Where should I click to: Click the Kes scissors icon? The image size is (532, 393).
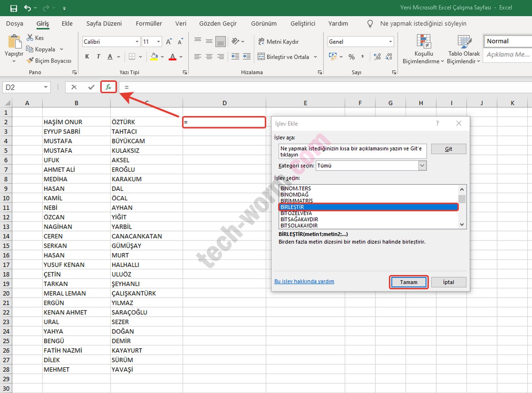30,38
